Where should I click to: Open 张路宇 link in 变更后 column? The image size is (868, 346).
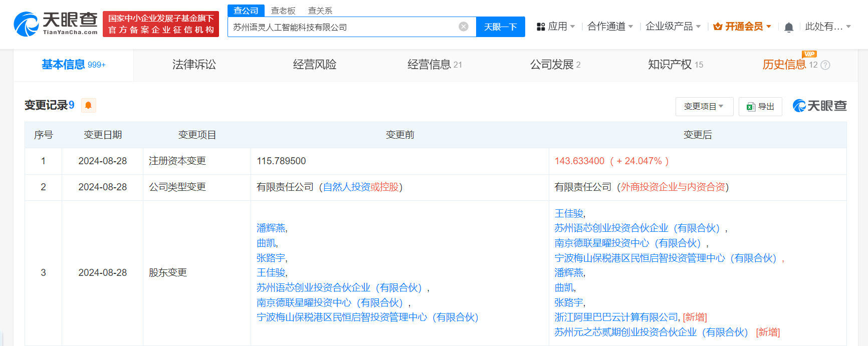click(x=569, y=303)
